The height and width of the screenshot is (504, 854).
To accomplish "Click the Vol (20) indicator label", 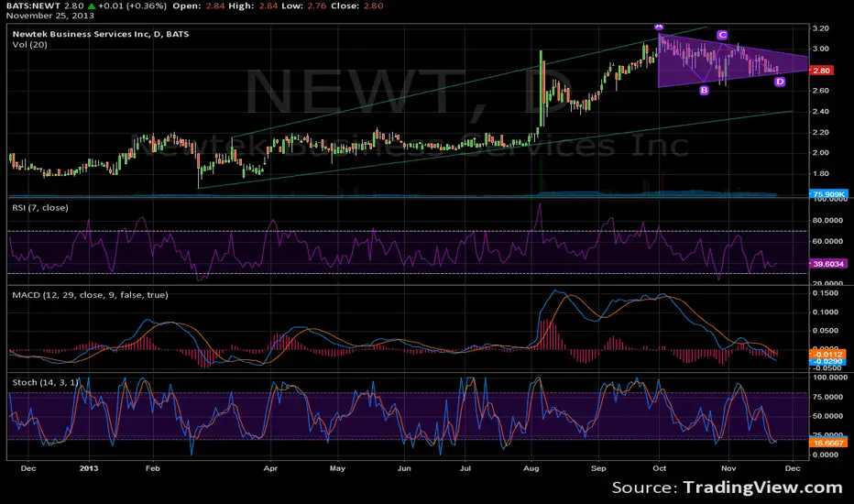I will point(30,45).
